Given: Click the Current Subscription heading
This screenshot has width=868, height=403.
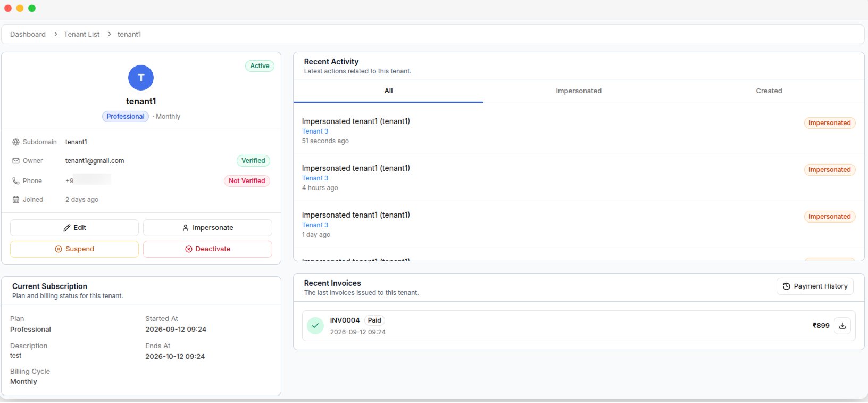Looking at the screenshot, I should (49, 286).
